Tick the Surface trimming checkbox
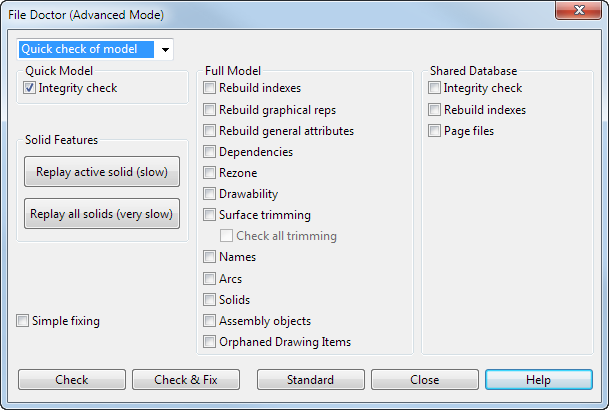Viewport: 609px width, 410px height. [209, 215]
